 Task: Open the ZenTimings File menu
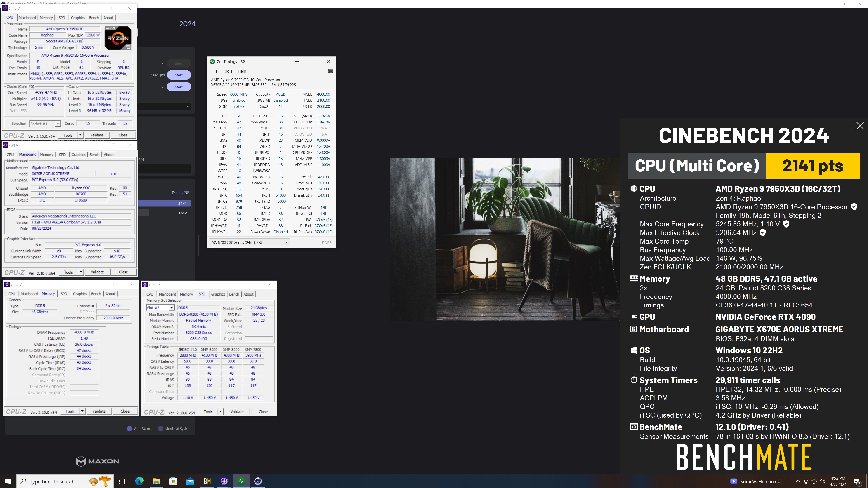point(215,71)
